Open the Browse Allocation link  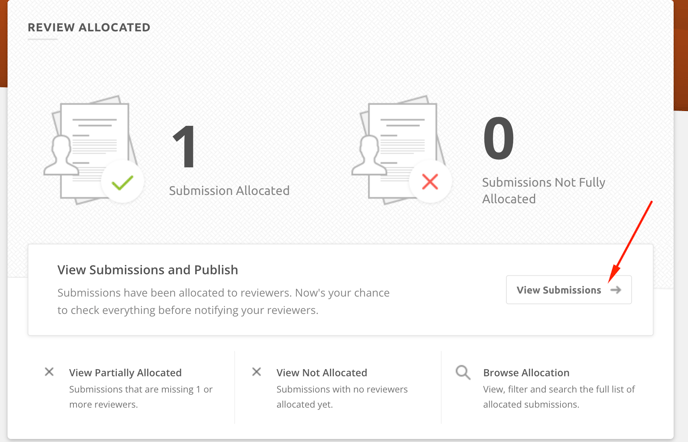[526, 372]
